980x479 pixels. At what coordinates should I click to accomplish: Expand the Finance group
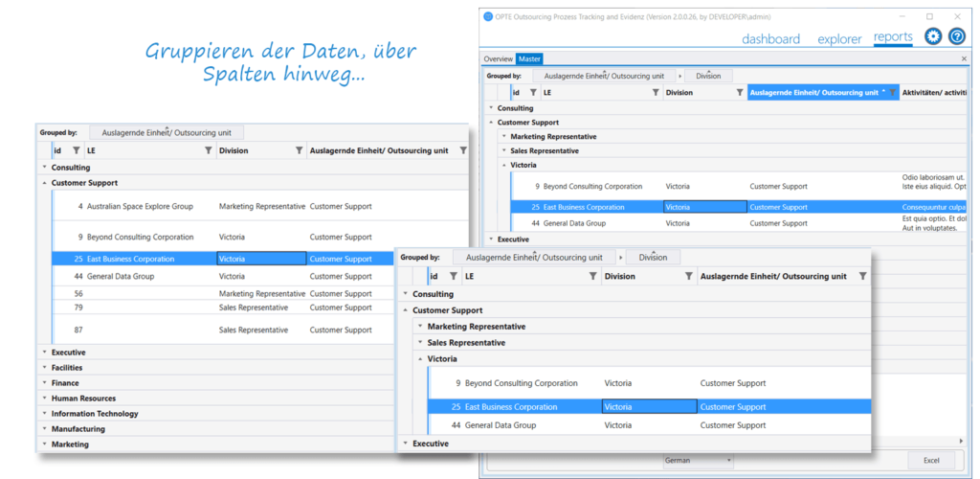(x=44, y=383)
